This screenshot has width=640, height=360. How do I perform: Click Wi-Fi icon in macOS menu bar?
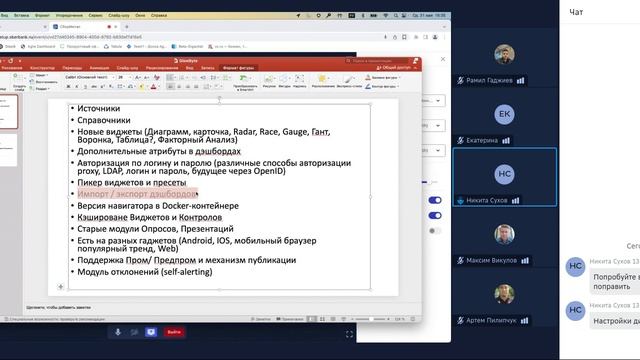point(385,16)
